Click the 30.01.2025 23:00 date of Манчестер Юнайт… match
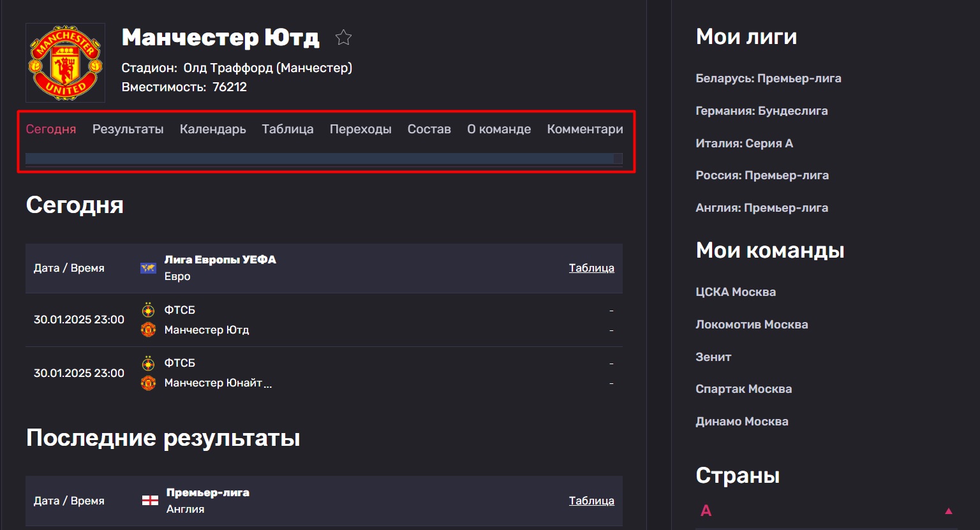Viewport: 980px width, 530px height. coord(79,373)
